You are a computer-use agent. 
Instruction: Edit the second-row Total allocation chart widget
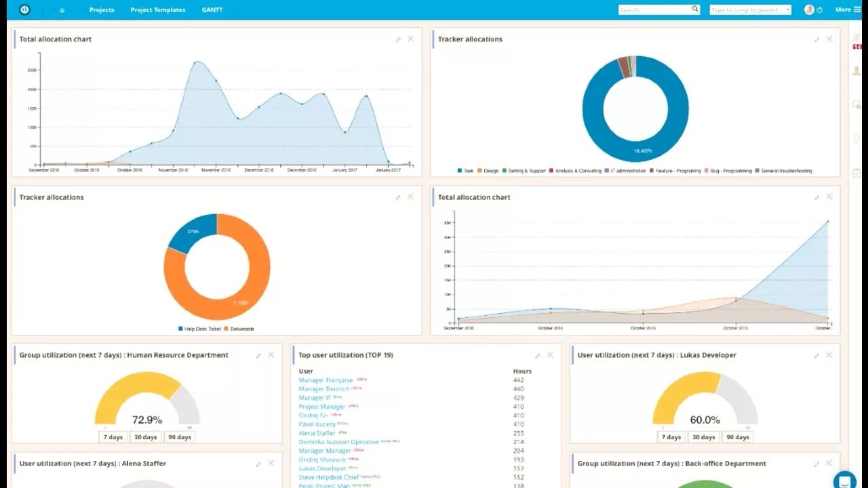[816, 197]
